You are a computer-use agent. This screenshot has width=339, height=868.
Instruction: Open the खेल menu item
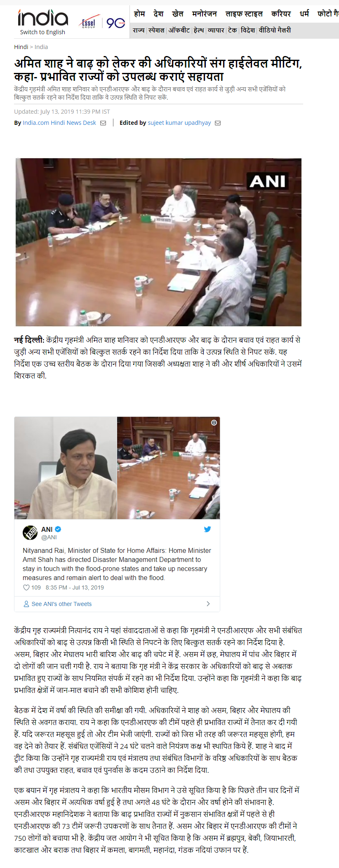178,14
